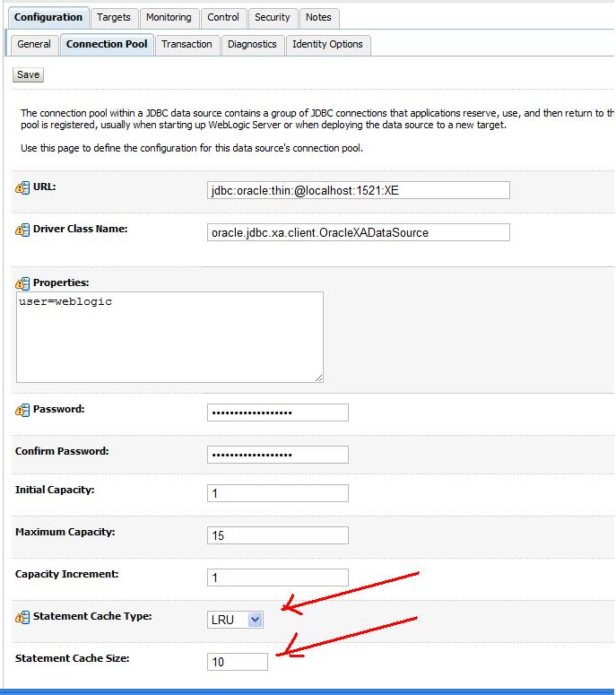Click the Statement Cache Size field

(238, 662)
